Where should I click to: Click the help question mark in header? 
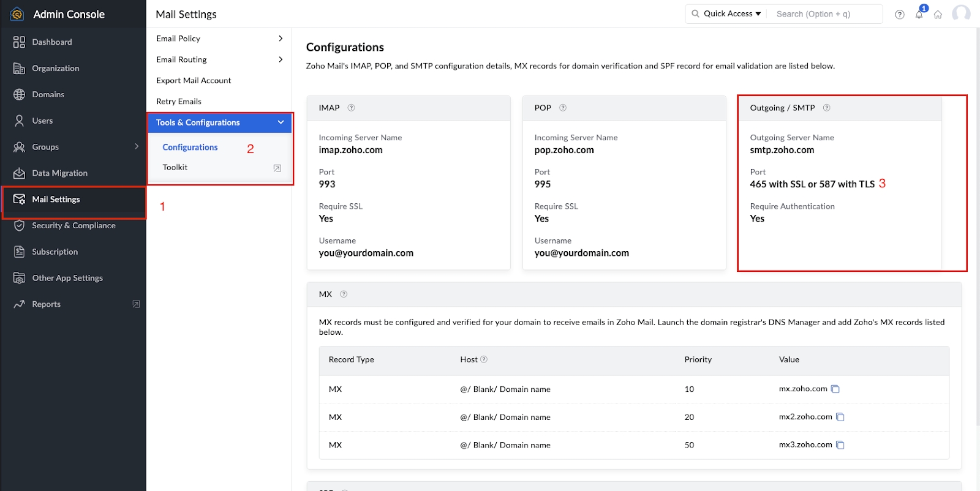899,15
